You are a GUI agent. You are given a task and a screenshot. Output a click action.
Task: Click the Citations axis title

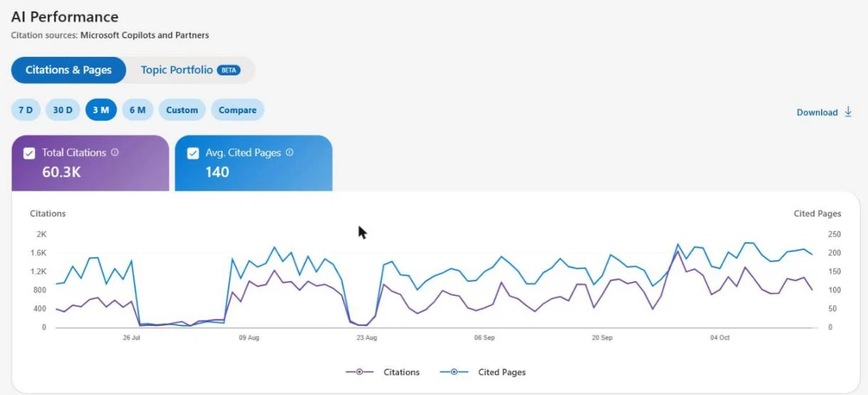pos(48,214)
